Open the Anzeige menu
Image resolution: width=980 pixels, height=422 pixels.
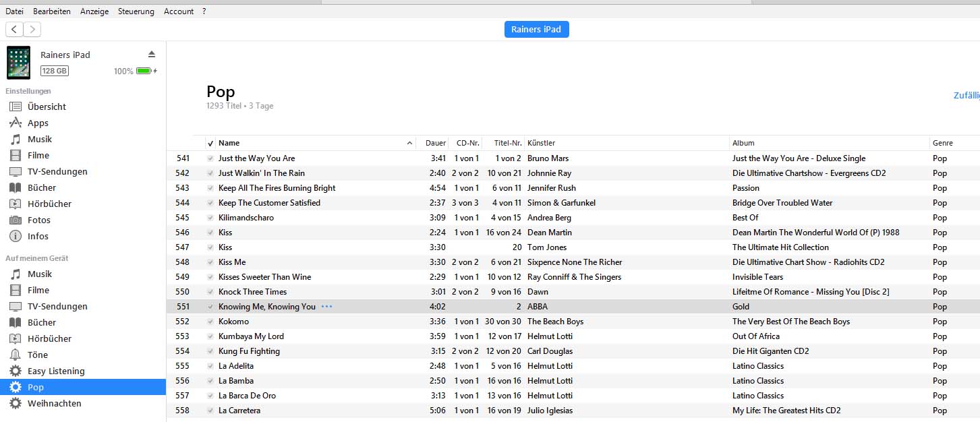94,11
